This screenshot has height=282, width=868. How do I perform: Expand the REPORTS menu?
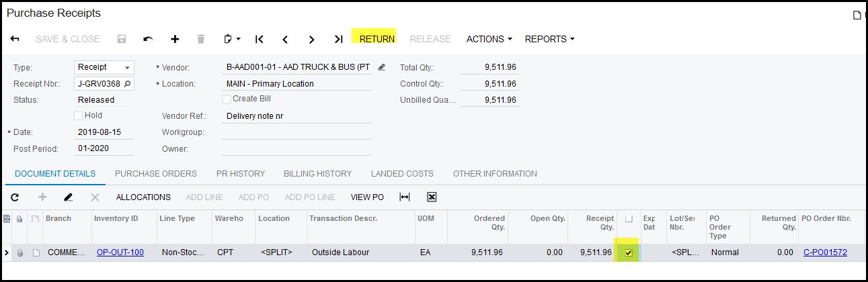point(549,39)
